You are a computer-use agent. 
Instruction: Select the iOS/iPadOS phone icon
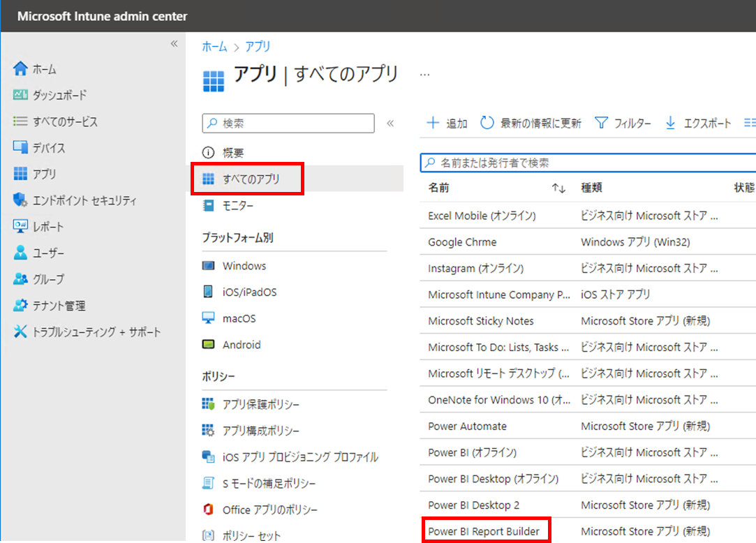(208, 291)
